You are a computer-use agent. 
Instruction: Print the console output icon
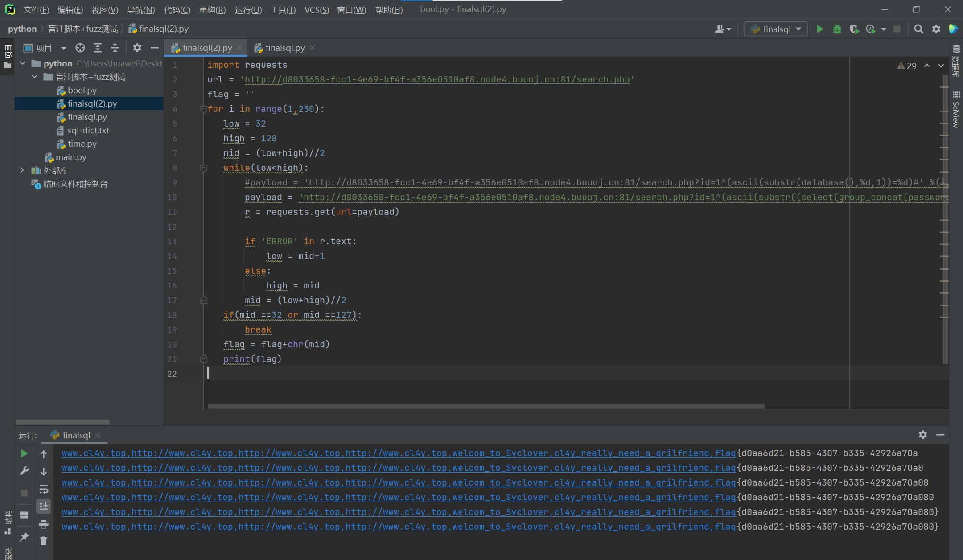click(x=43, y=524)
